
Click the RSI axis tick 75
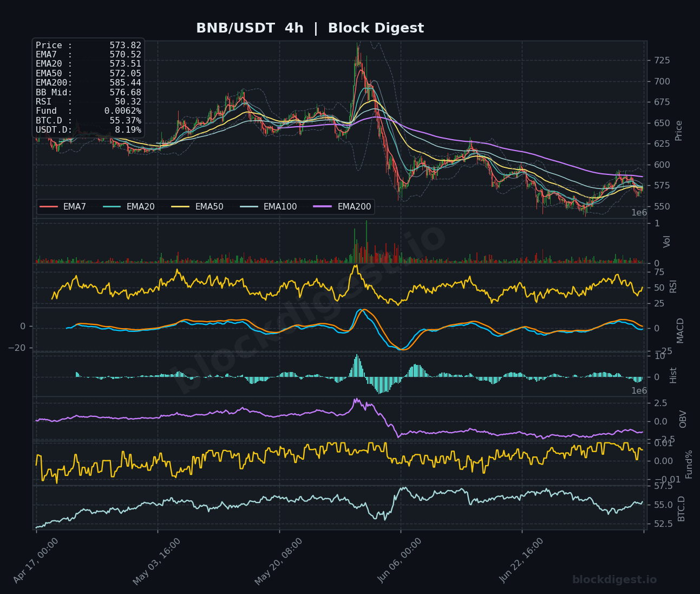(659, 272)
